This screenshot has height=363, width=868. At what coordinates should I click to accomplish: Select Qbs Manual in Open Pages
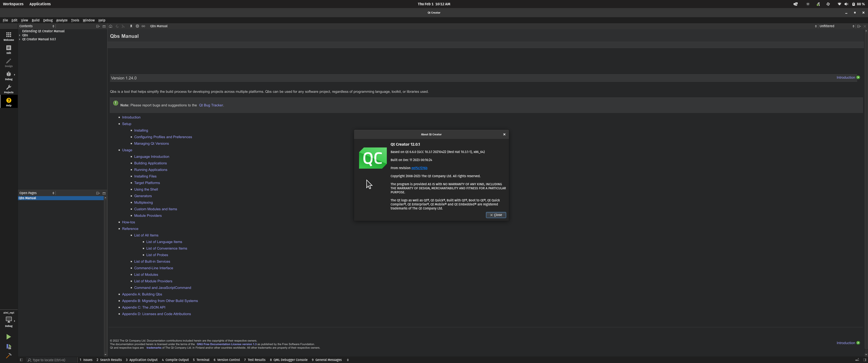click(61, 198)
